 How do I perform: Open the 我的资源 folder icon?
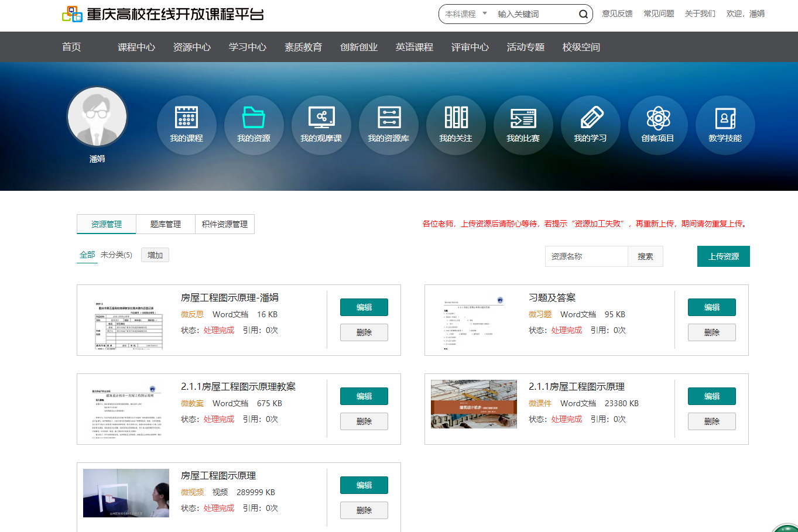[x=254, y=118]
